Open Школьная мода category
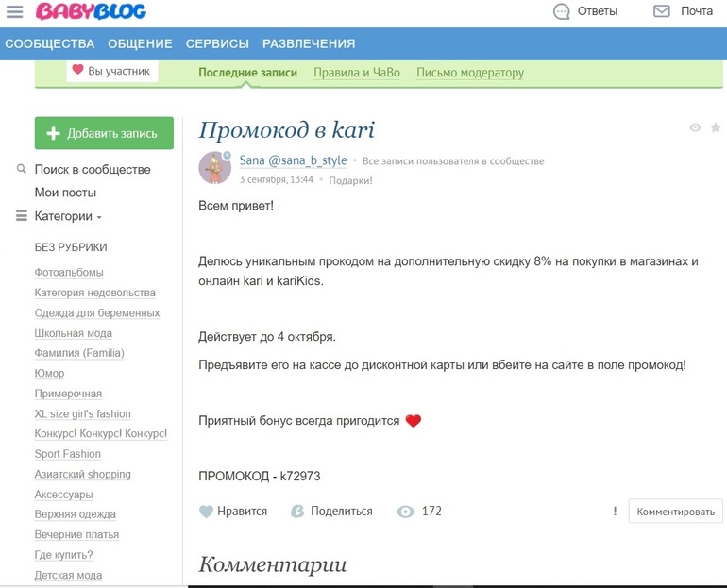Viewport: 727px width, 588px height. (x=74, y=333)
